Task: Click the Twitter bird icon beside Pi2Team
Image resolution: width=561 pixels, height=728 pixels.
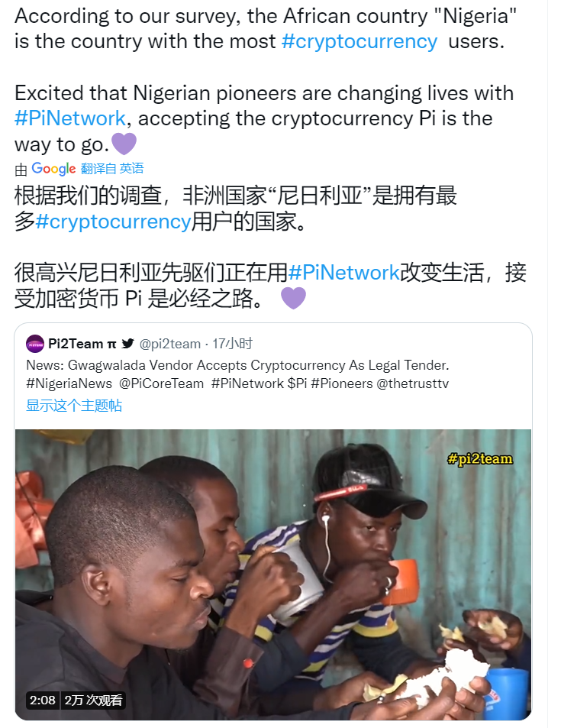Action: (x=127, y=344)
